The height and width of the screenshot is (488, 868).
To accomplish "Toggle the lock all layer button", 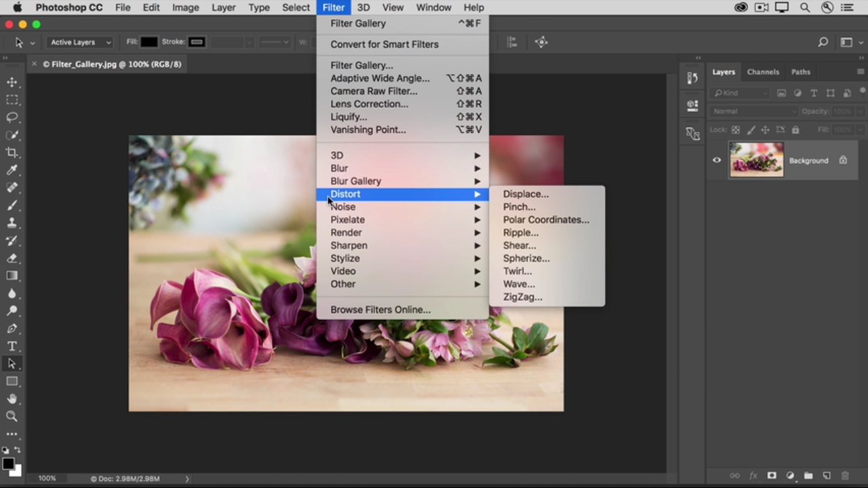I will [x=795, y=129].
